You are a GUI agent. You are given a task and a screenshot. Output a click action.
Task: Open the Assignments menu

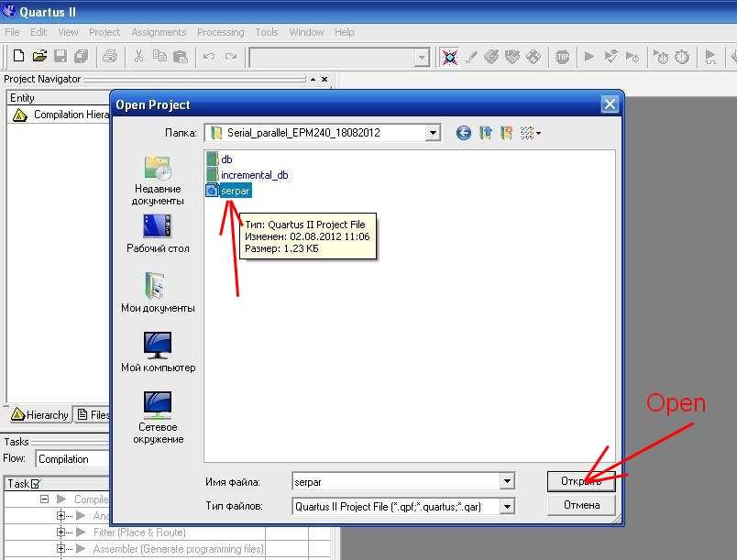[x=159, y=32]
